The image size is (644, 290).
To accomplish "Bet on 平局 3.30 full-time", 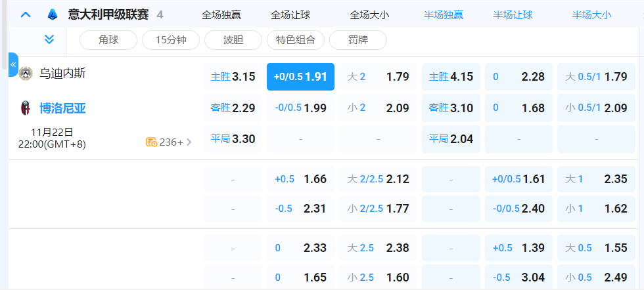I will (x=233, y=139).
